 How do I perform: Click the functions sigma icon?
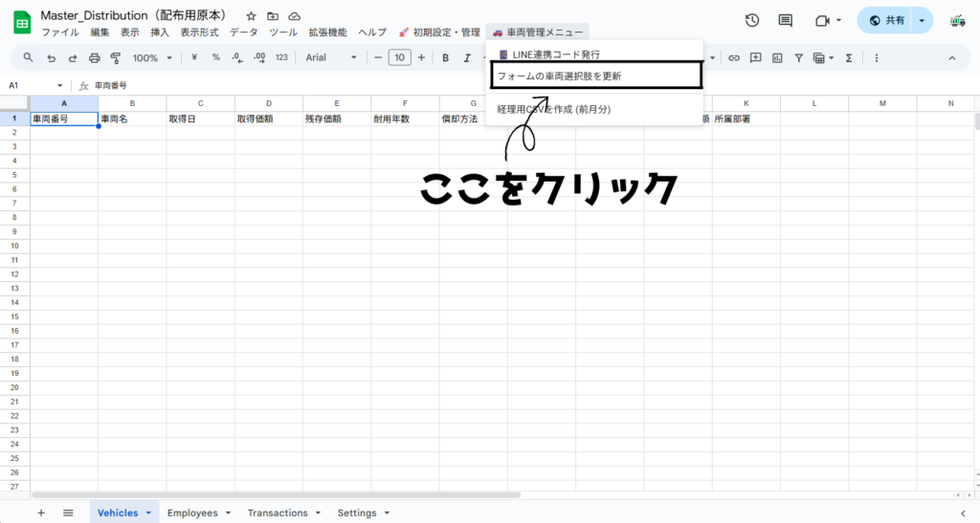coord(848,57)
